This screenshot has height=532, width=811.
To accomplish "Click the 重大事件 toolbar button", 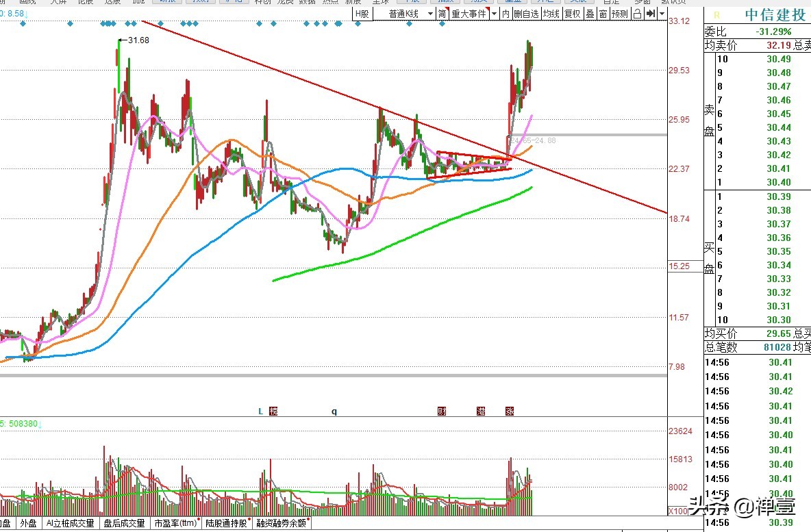I will pos(469,14).
